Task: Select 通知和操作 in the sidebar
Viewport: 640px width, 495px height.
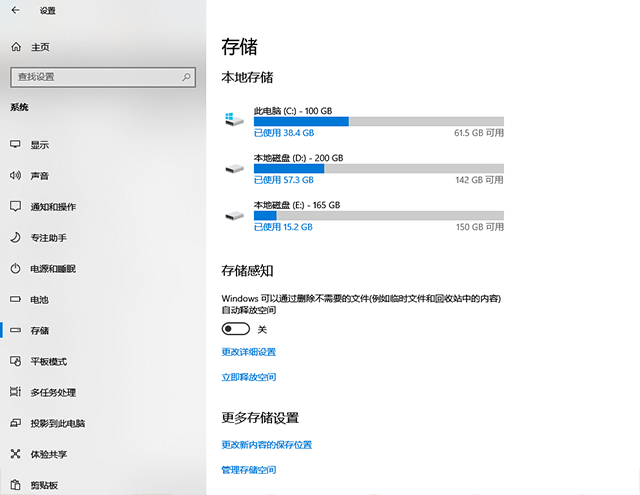Action: [53, 207]
